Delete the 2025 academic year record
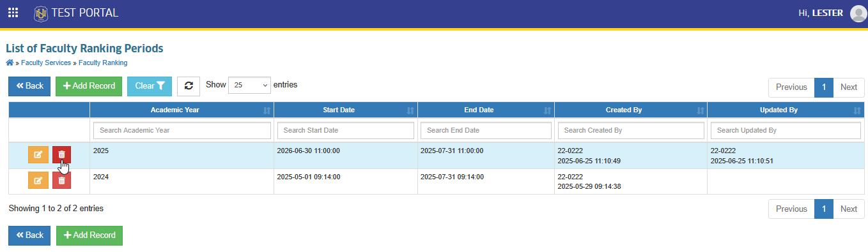Viewport: 868px width, 252px height. (61, 155)
